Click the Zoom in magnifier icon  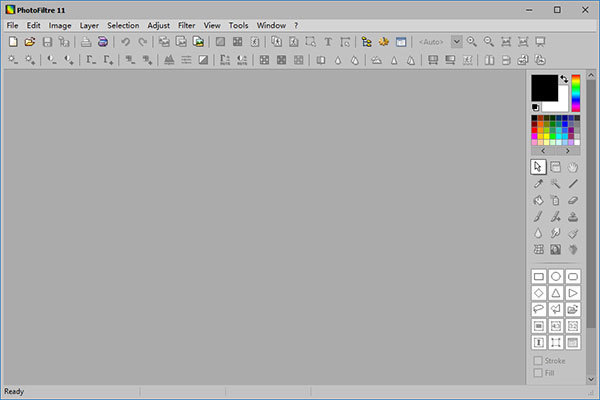472,42
